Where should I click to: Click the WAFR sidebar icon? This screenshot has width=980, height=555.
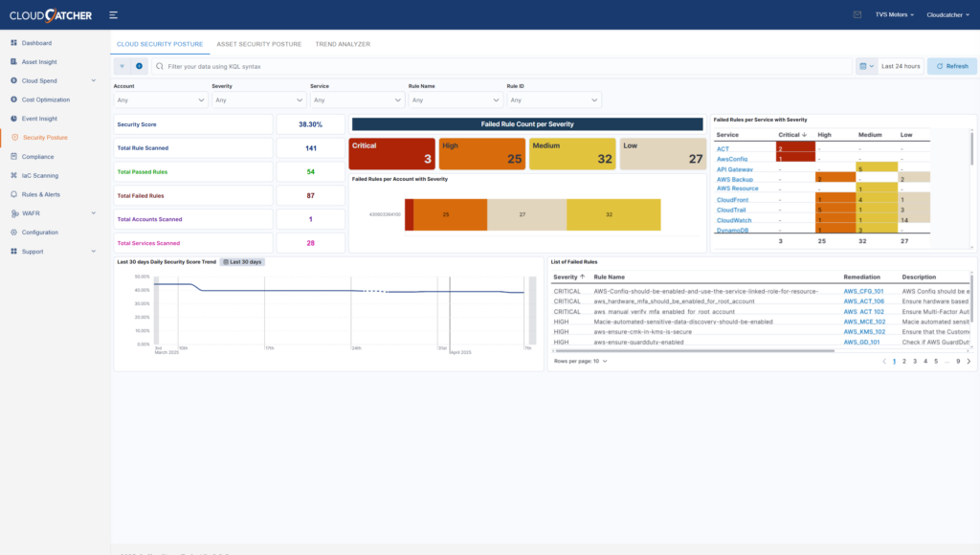tap(13, 213)
